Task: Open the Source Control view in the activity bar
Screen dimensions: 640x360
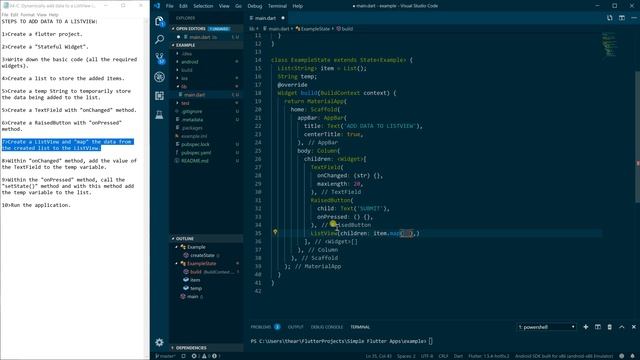Action: 160,58
